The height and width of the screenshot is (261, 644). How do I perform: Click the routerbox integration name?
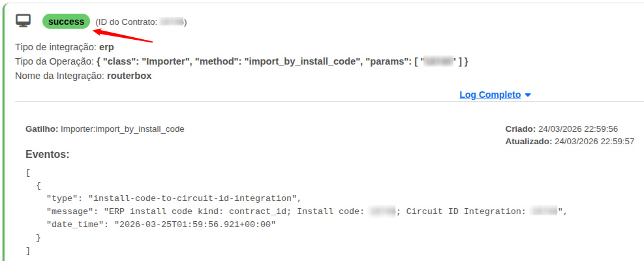tap(129, 76)
